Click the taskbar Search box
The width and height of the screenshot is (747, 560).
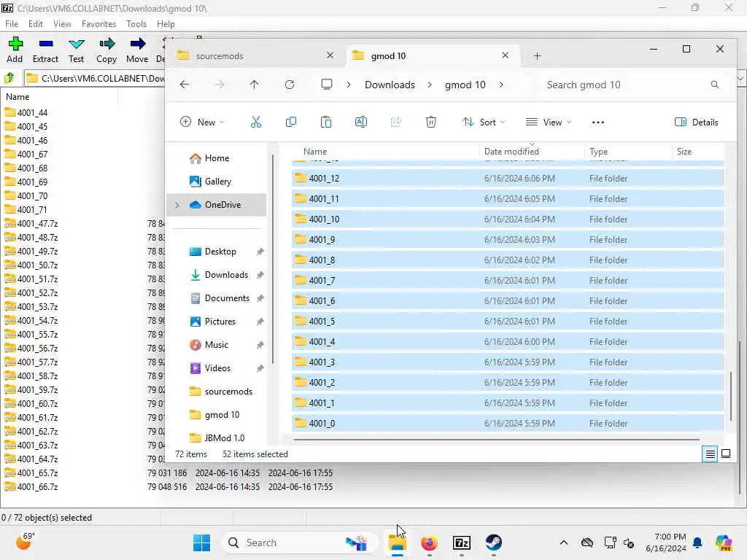pyautogui.click(x=299, y=542)
